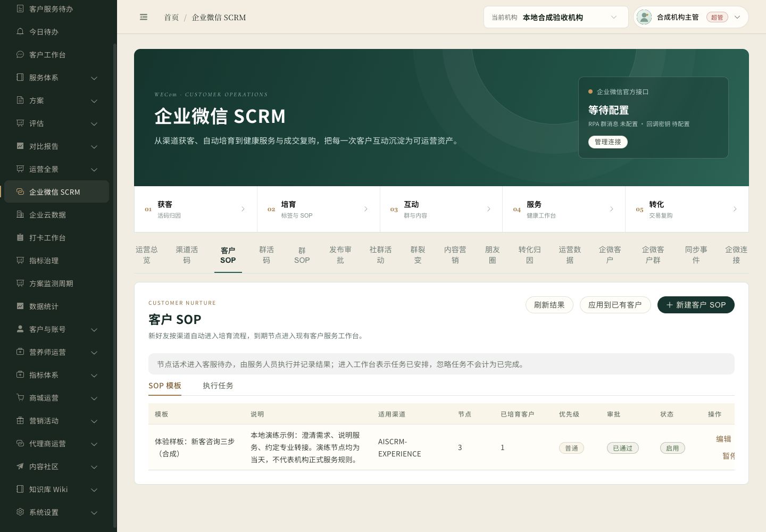Click the 客户工作台 chat icon
The image size is (766, 532).
coord(20,54)
